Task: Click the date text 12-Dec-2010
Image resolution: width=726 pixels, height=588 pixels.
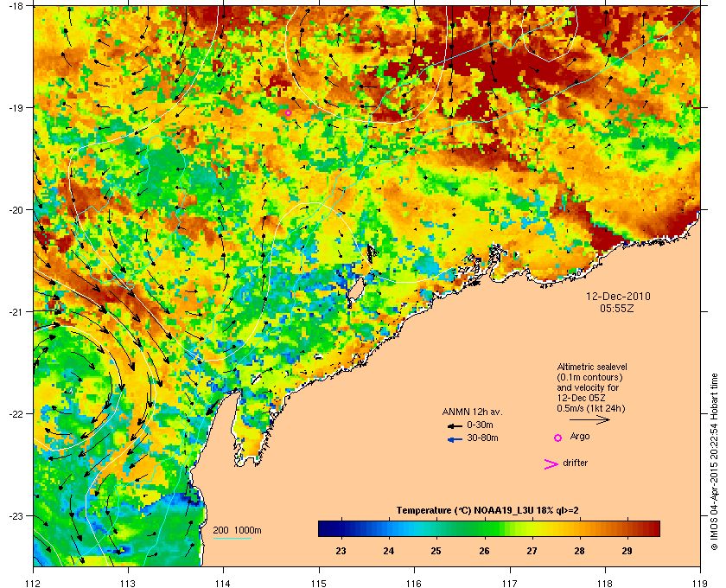Action: [618, 296]
